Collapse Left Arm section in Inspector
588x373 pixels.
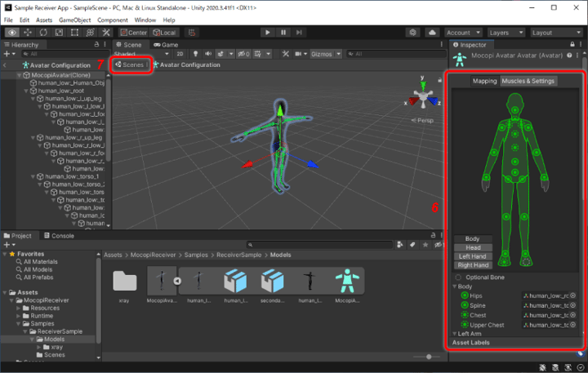click(455, 334)
